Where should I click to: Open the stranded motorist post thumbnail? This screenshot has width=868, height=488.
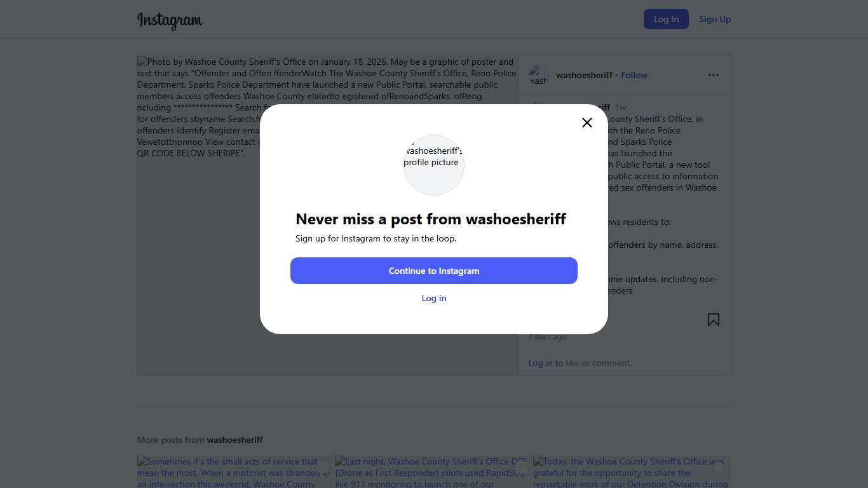[234, 472]
